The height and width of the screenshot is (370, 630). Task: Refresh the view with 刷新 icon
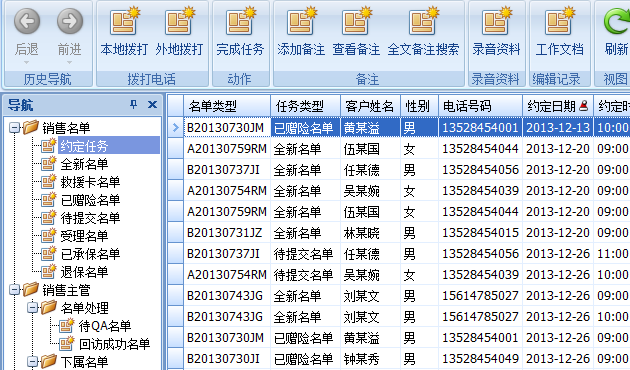(617, 21)
